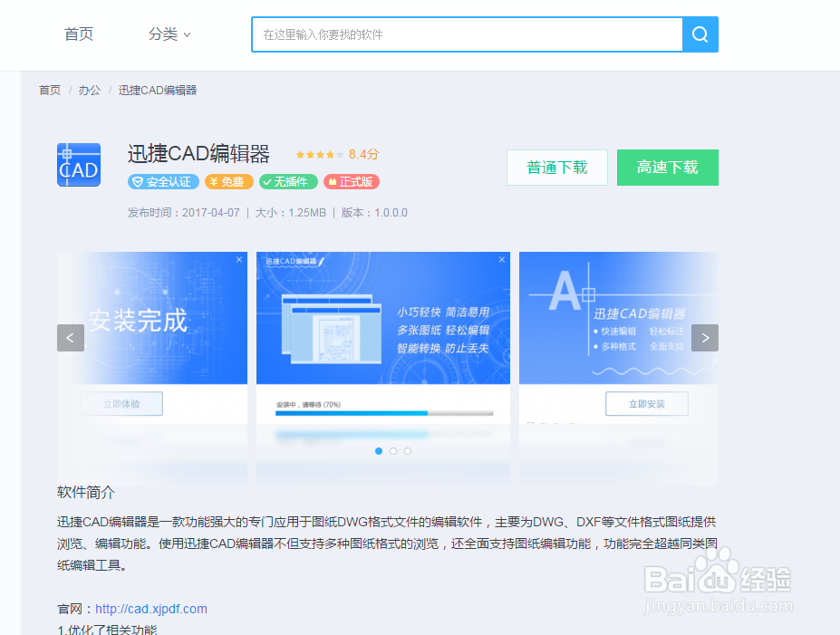
Task: Click the 正式版 red badge
Action: tap(352, 182)
